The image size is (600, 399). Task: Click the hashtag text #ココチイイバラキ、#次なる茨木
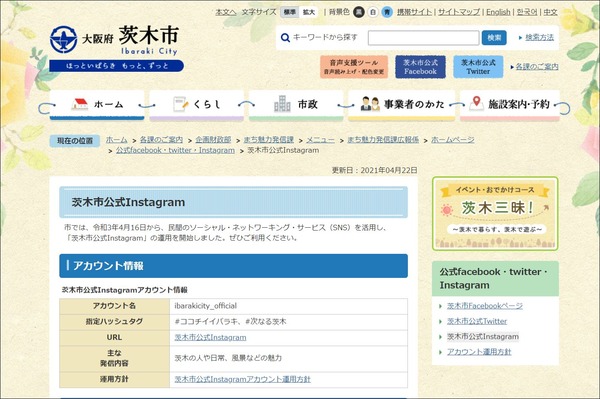[x=230, y=322]
